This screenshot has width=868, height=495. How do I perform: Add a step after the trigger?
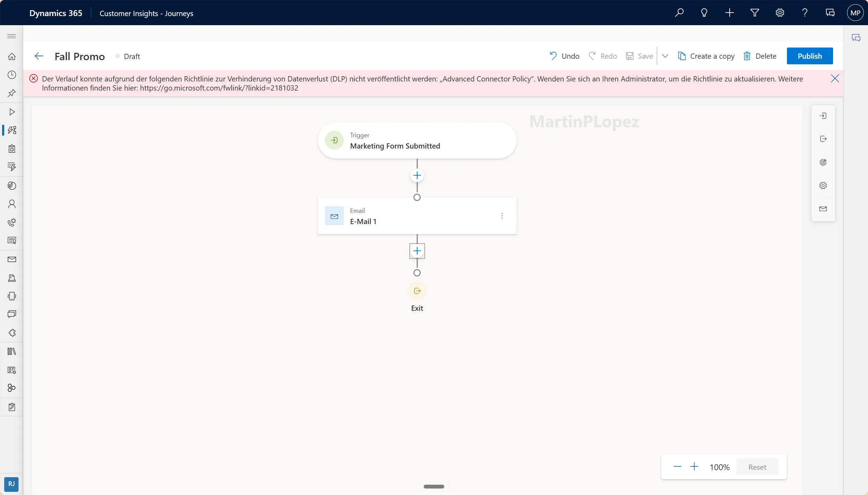coord(417,175)
